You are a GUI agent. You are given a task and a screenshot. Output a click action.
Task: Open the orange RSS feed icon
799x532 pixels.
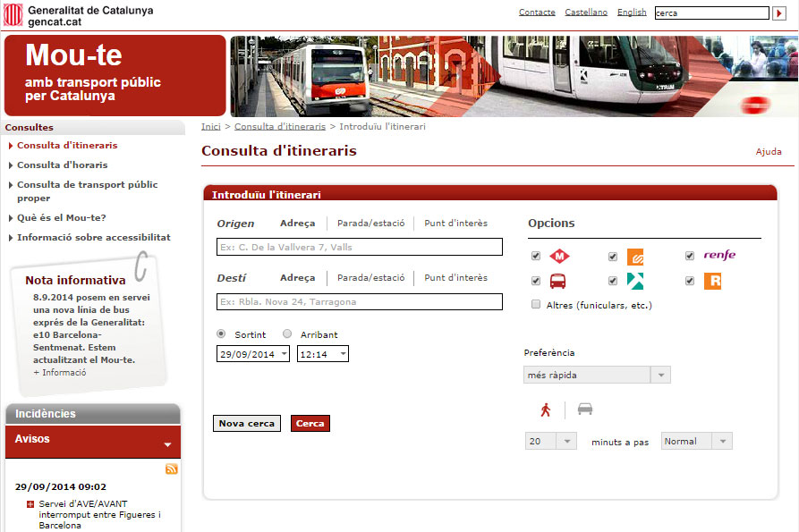point(172,469)
